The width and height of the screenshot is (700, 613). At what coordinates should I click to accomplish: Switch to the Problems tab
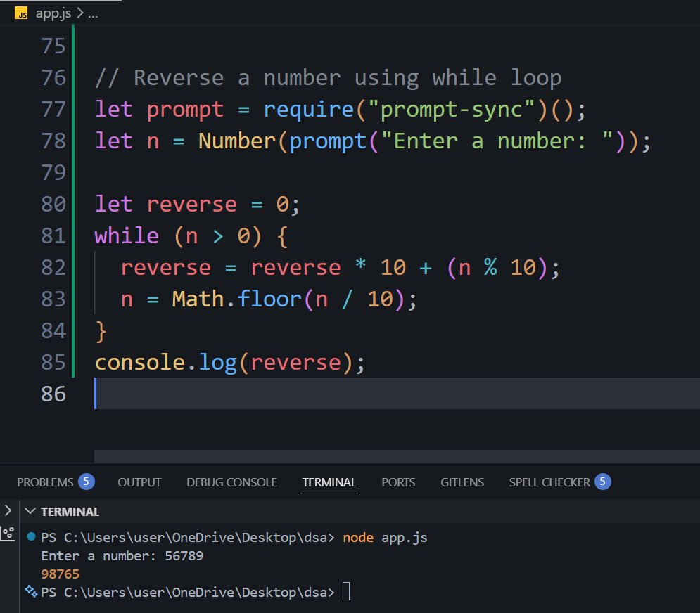pyautogui.click(x=45, y=482)
